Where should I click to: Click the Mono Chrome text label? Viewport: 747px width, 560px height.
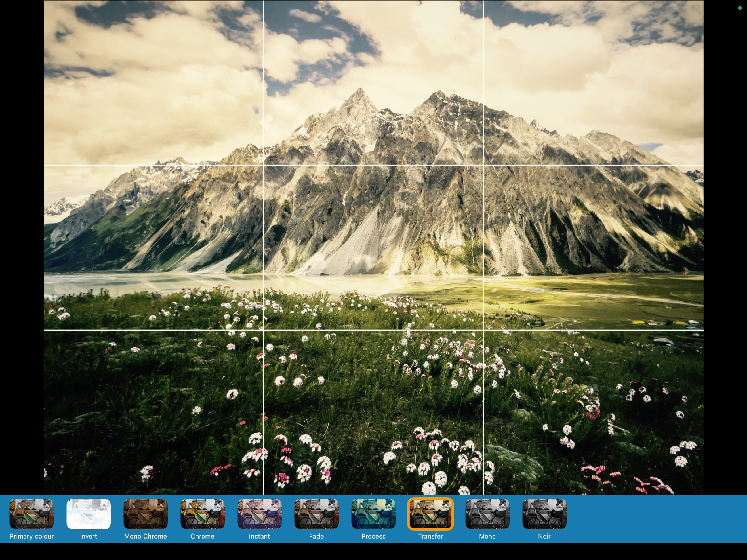tap(145, 536)
